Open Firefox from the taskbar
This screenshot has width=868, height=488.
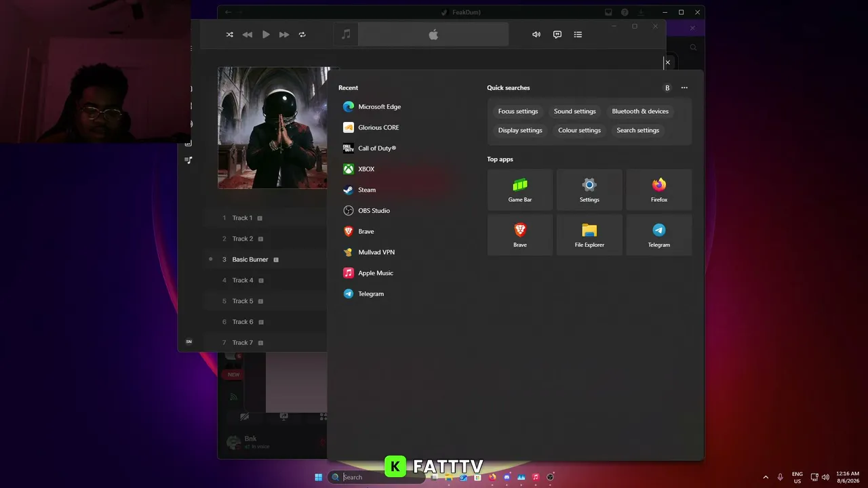point(492,477)
